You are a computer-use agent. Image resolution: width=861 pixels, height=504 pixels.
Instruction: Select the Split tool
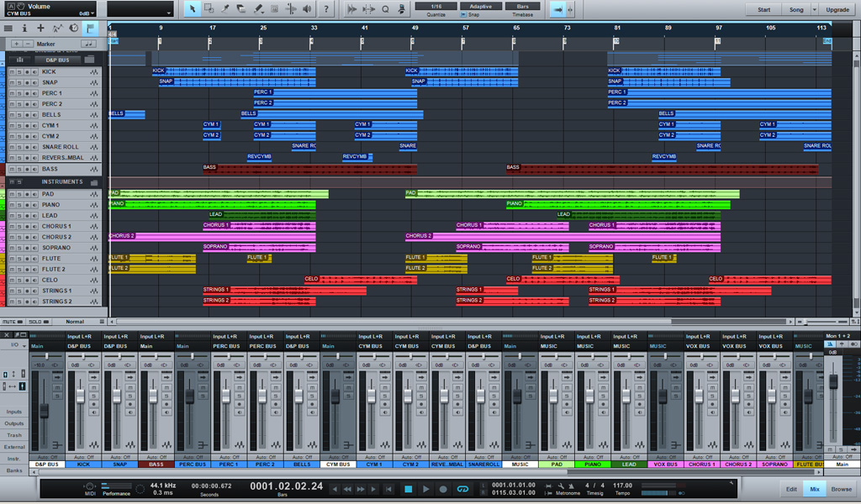tap(225, 9)
